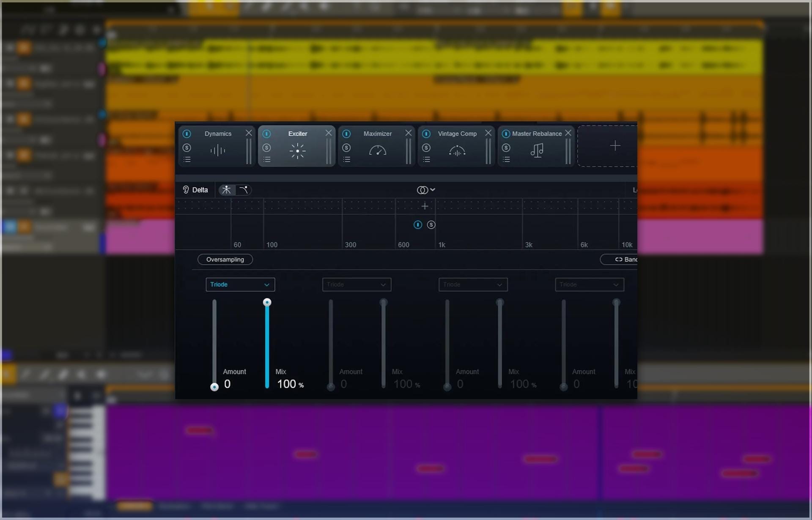Remove the Dynamics module with its X
The image size is (812, 520).
249,133
